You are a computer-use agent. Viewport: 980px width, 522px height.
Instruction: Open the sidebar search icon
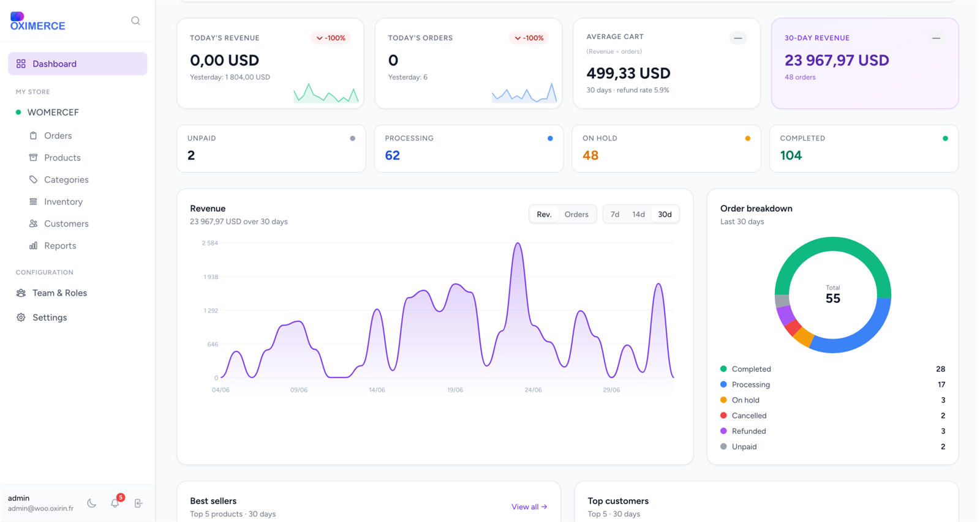point(135,21)
